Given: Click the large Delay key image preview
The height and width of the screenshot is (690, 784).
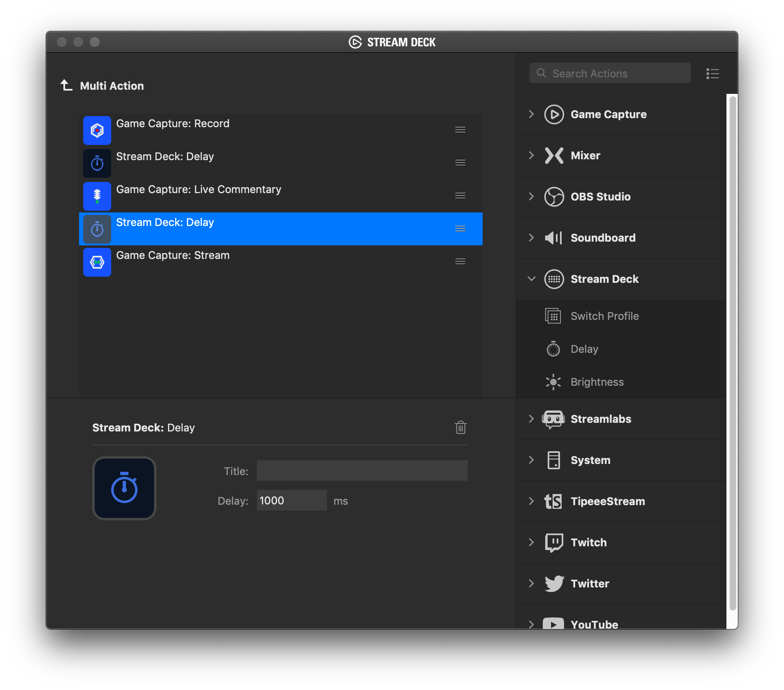Looking at the screenshot, I should [124, 488].
